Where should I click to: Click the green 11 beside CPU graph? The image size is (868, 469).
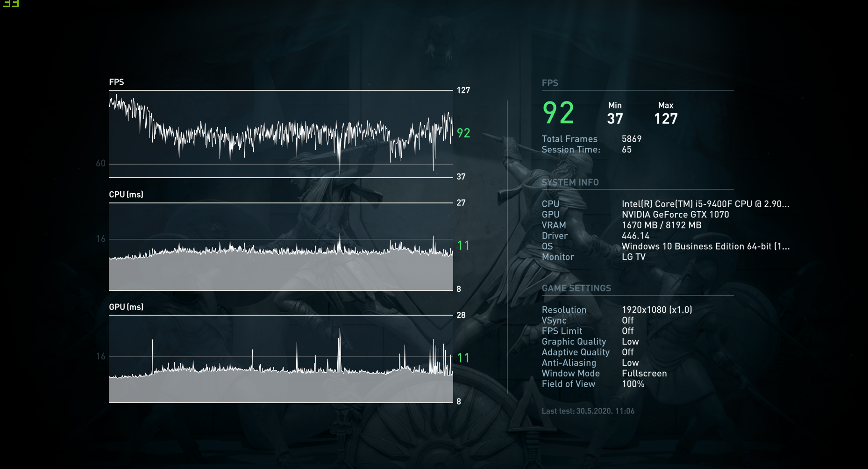coord(463,245)
